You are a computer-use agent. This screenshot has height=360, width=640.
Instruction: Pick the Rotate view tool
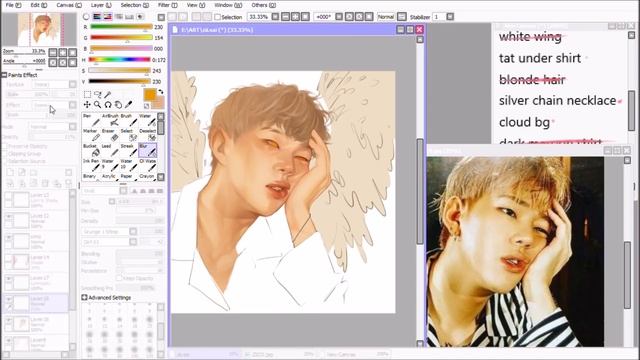click(x=108, y=105)
